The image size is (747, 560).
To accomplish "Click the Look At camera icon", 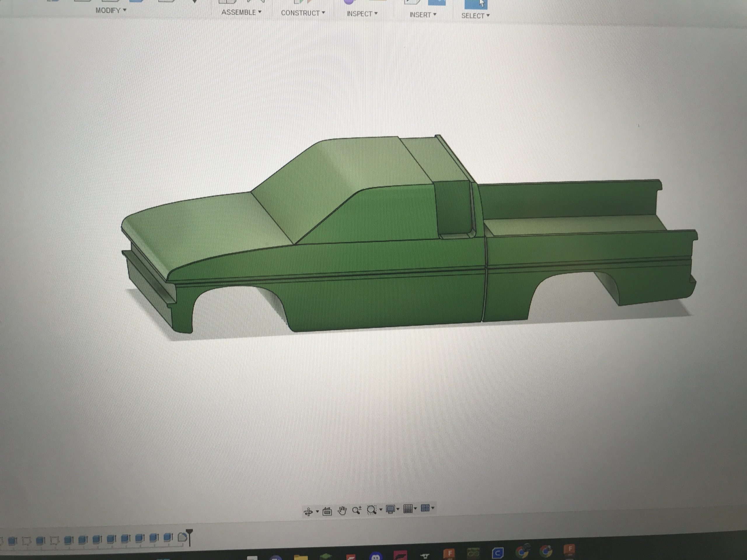I will (327, 511).
